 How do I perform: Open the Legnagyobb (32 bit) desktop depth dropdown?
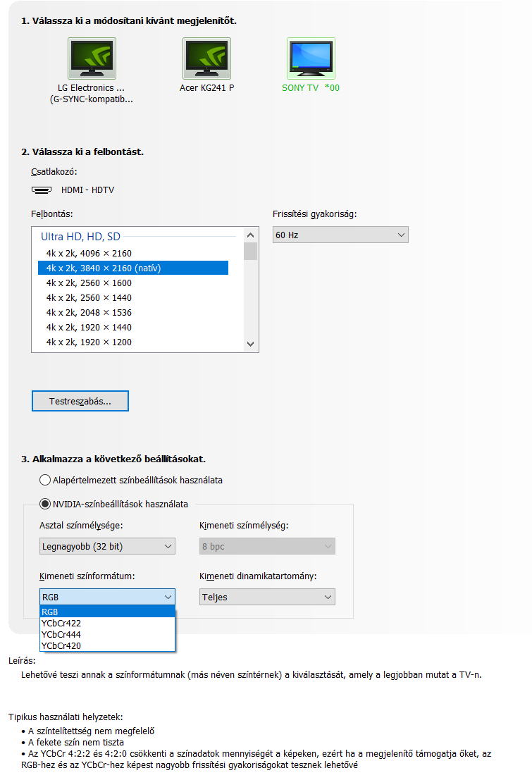(107, 546)
